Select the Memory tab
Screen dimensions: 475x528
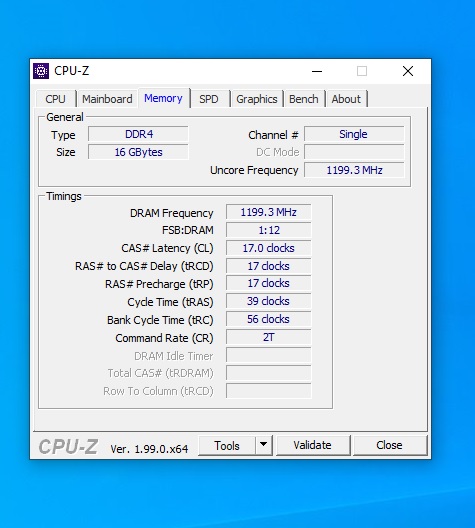[x=163, y=98]
